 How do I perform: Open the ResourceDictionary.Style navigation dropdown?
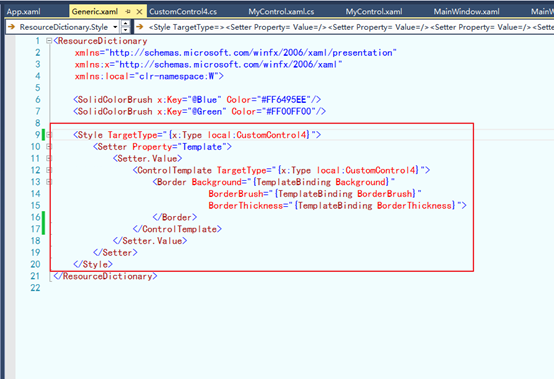[115, 27]
